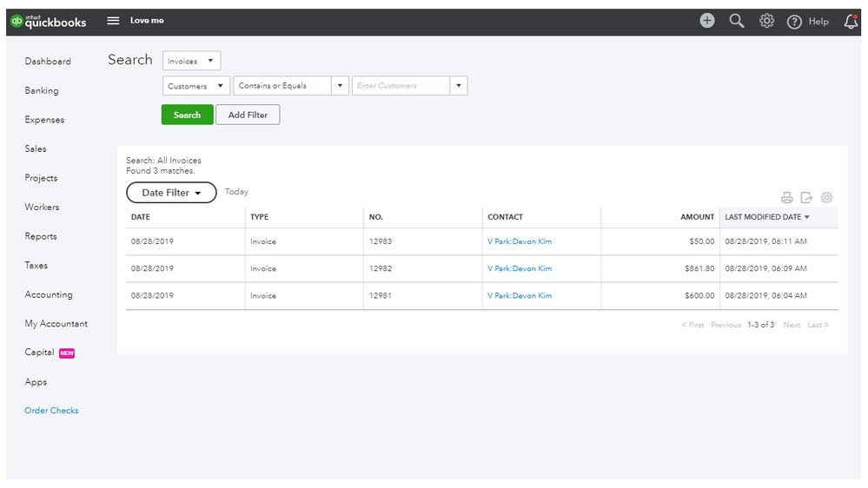Open Workers in sidebar

(42, 207)
